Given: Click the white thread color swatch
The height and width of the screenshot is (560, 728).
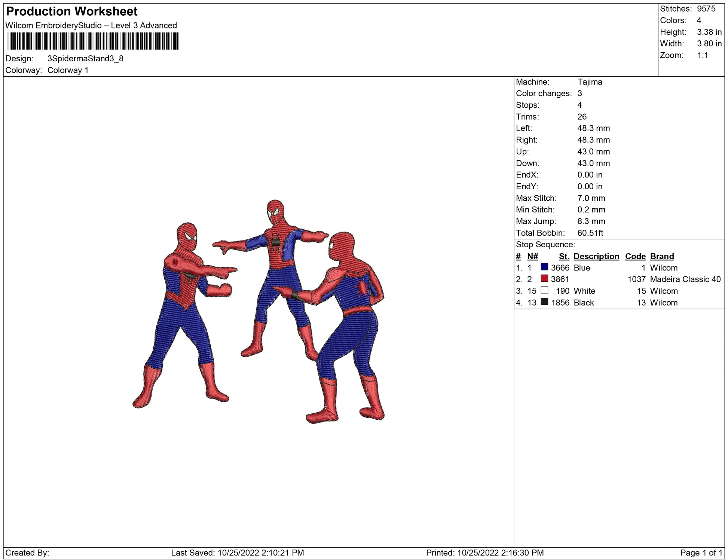Looking at the screenshot, I should 544,290.
